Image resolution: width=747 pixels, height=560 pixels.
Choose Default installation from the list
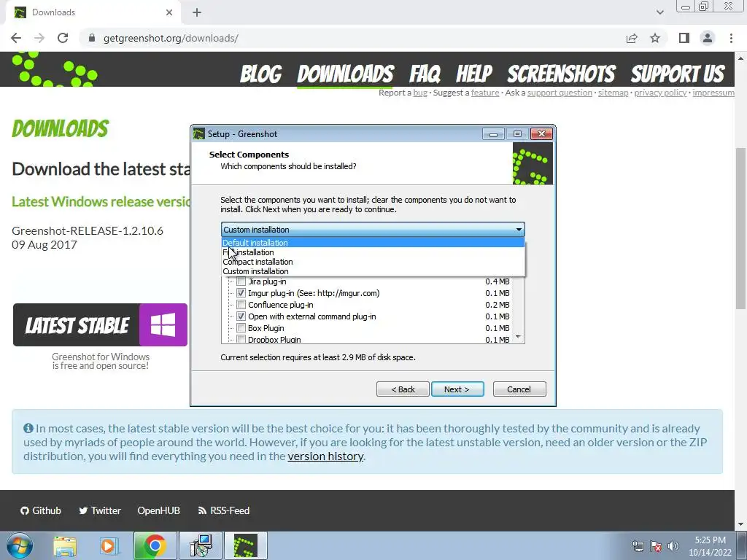click(x=373, y=243)
